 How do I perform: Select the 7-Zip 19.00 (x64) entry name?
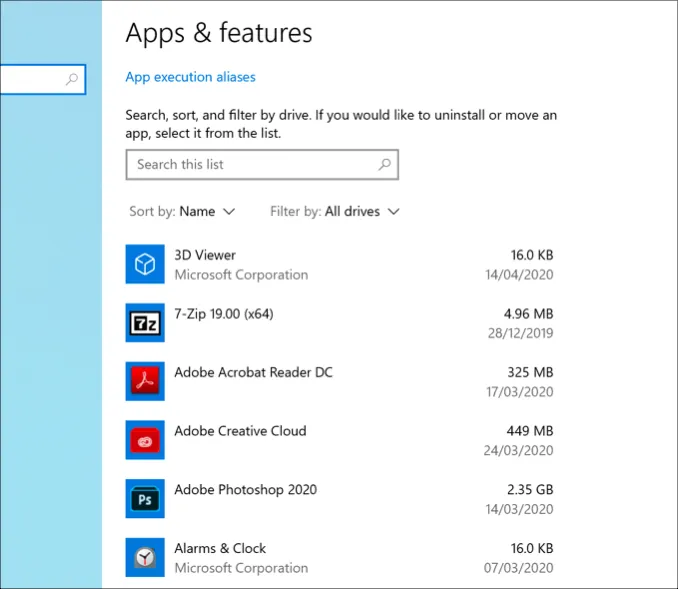[x=223, y=314]
